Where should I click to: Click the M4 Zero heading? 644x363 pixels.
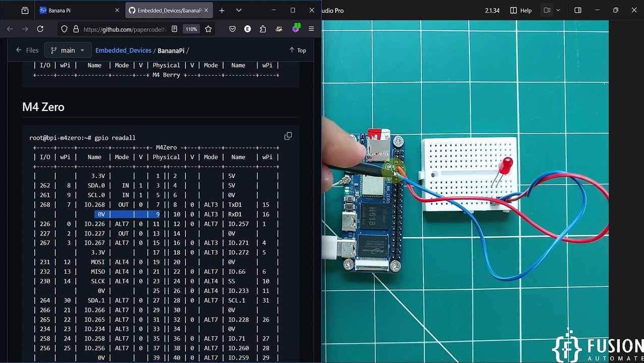(x=43, y=107)
